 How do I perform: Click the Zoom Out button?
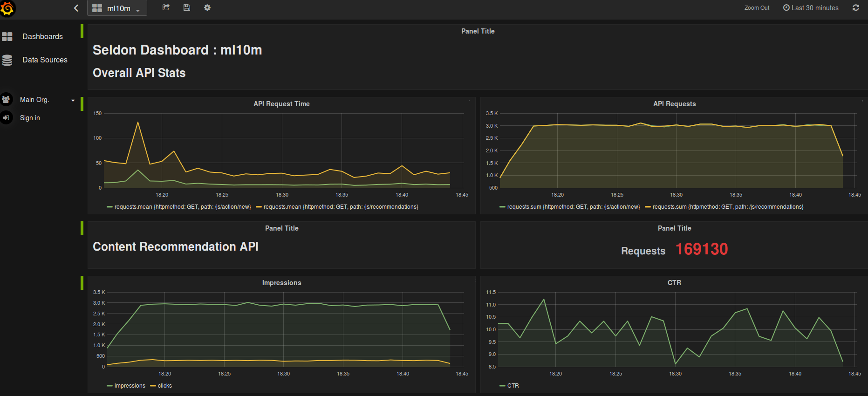[x=757, y=8]
